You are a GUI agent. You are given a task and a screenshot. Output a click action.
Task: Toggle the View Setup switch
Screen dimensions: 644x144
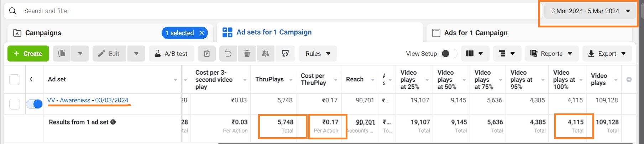coord(449,54)
